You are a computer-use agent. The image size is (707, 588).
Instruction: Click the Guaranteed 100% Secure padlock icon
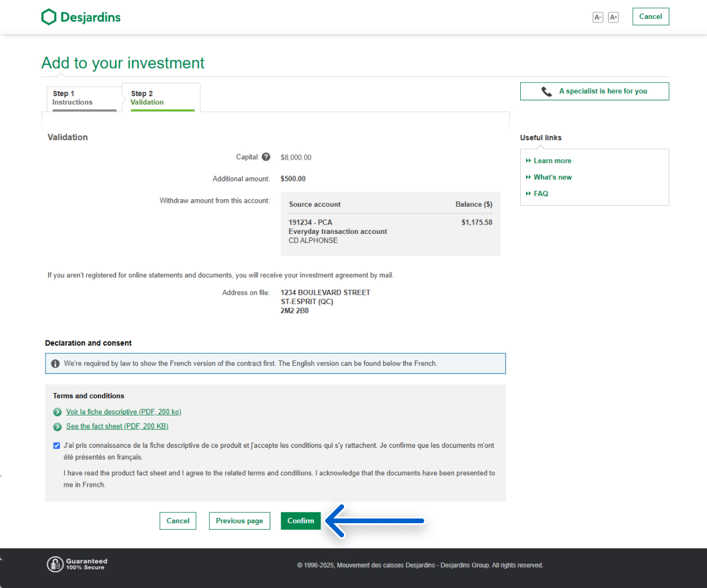(x=55, y=564)
